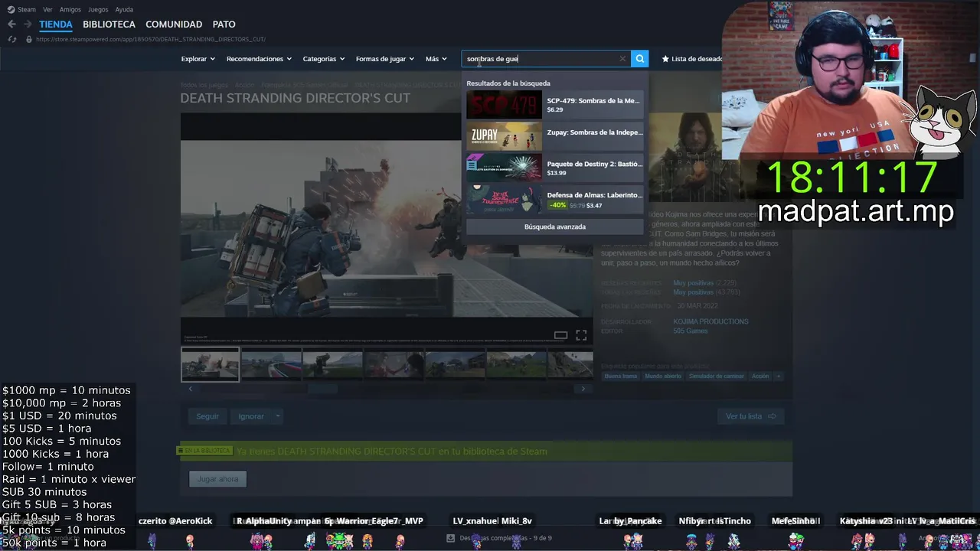Expand the Formas de jugar dropdown
Image resolution: width=980 pixels, height=551 pixels.
(384, 59)
